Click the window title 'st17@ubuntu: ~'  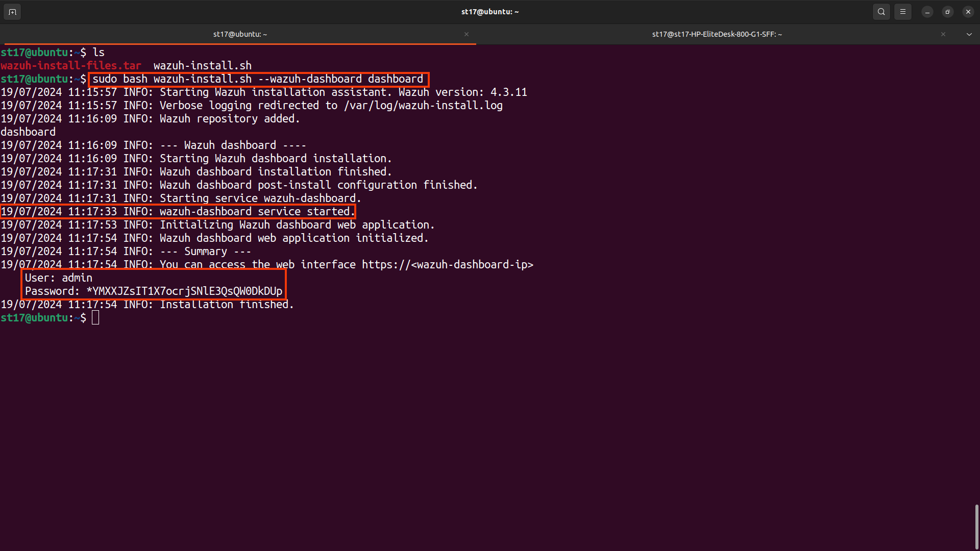(x=490, y=12)
